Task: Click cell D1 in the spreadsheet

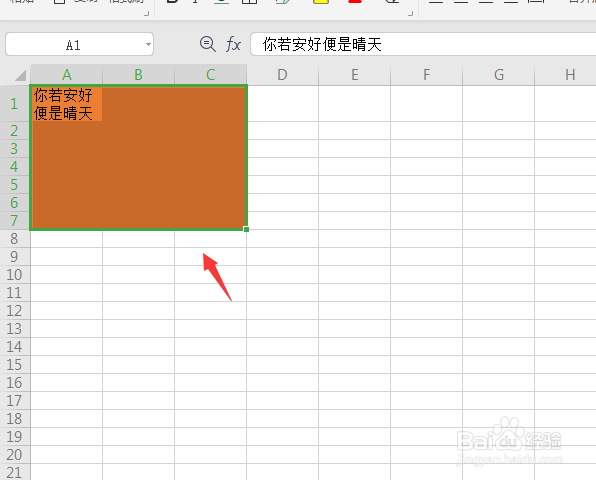Action: coord(282,104)
